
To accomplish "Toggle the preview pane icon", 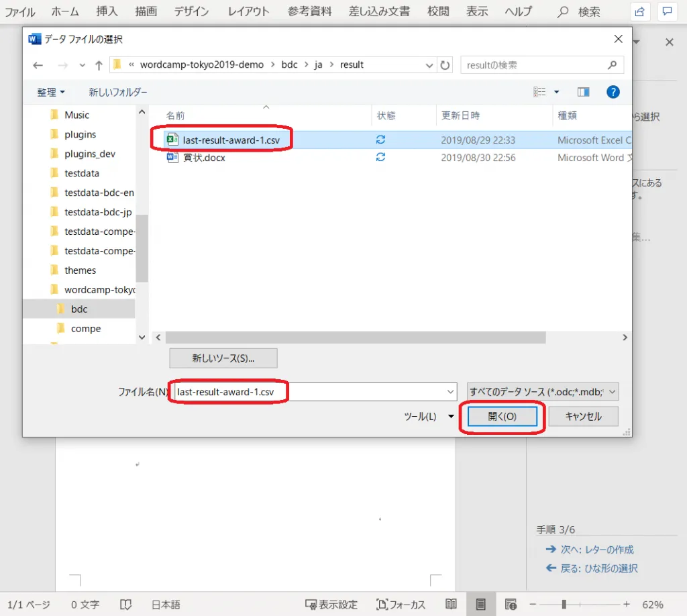I will tap(583, 92).
